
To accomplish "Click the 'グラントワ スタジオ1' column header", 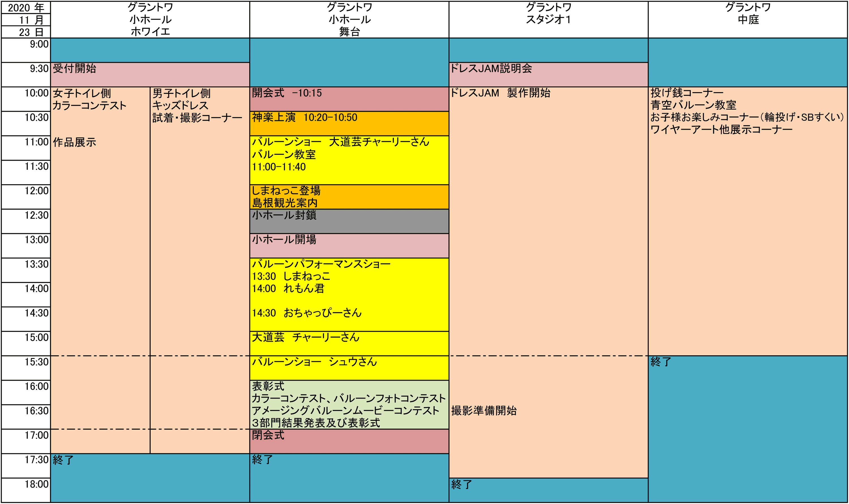I will pos(548,20).
